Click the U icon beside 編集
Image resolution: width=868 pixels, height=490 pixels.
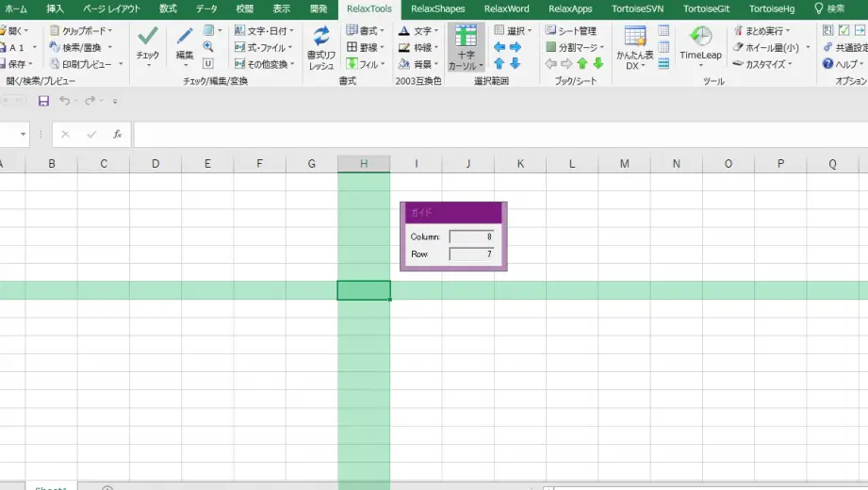pyautogui.click(x=208, y=64)
